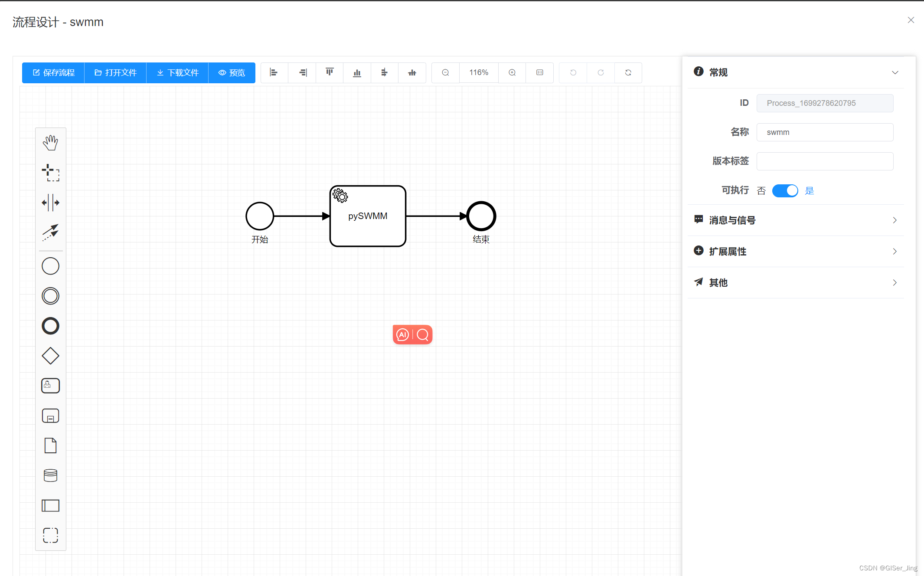Select the hand tool in palette

(x=50, y=143)
